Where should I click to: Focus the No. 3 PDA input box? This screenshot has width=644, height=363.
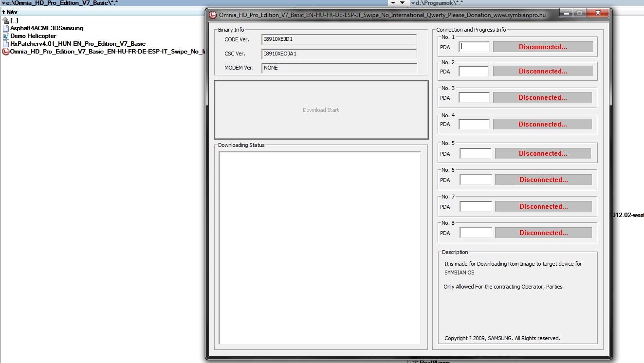(474, 97)
